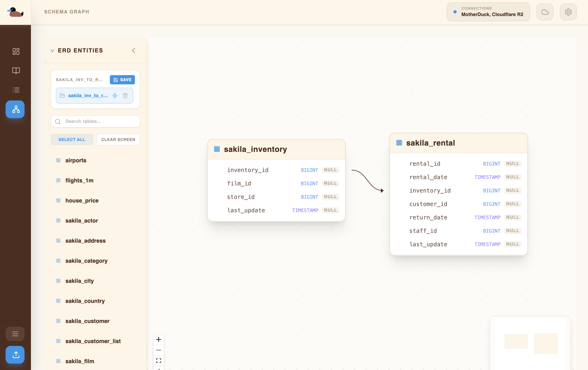
Task: Click Clear Screen button
Action: [118, 139]
